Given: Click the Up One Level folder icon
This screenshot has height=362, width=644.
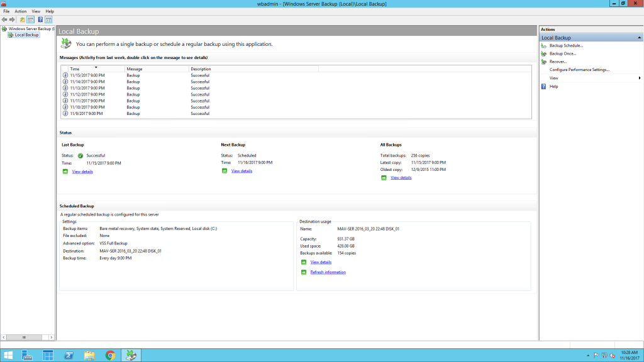Looking at the screenshot, I should (22, 19).
